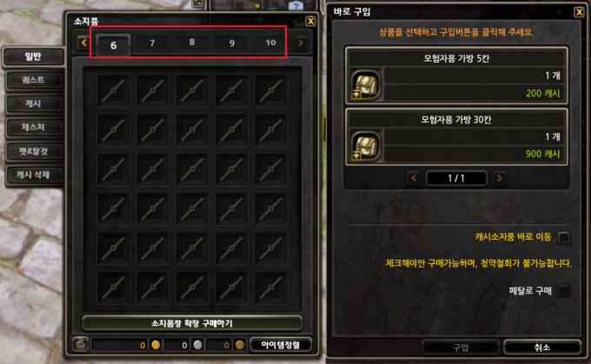Show next inventory tabs with right arrow
The width and height of the screenshot is (591, 364).
(301, 43)
